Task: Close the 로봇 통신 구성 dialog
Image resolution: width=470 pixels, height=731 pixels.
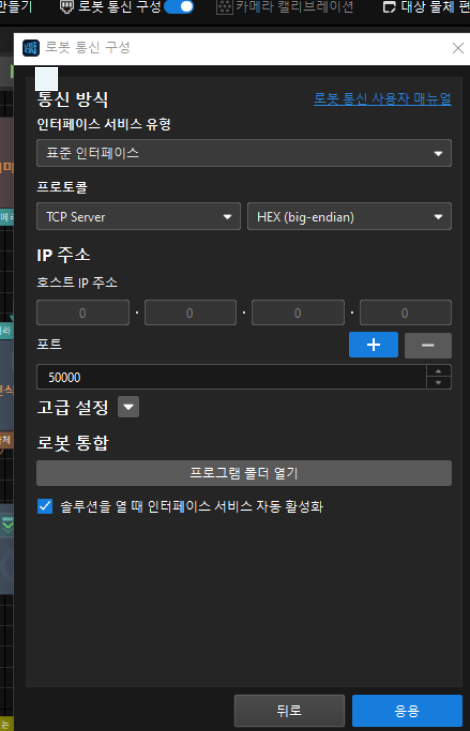Action: 458,48
